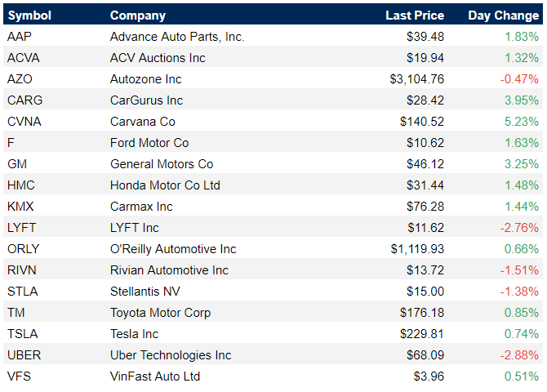The width and height of the screenshot is (547, 392).
Task: Select CarGurus Inc company name
Action: pyautogui.click(x=146, y=100)
